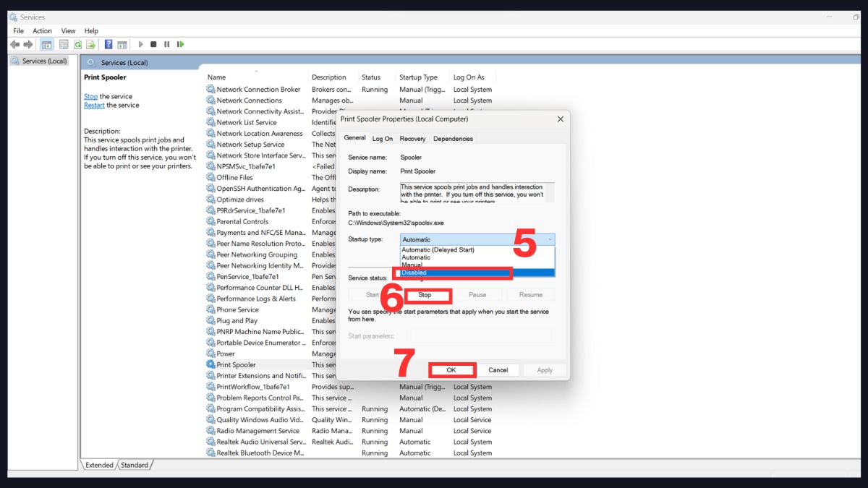Click gear icon beside Radio Management Service
The width and height of the screenshot is (868, 488).
click(x=210, y=431)
